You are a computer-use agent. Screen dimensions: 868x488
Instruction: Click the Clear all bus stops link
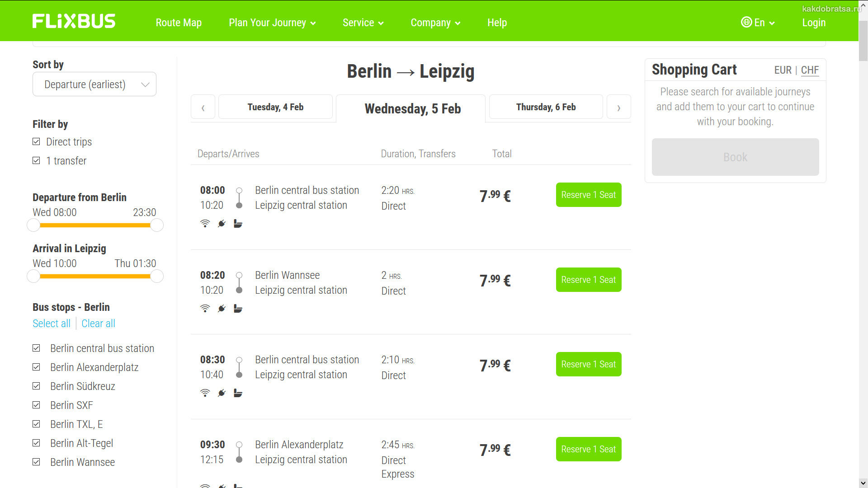coord(98,324)
